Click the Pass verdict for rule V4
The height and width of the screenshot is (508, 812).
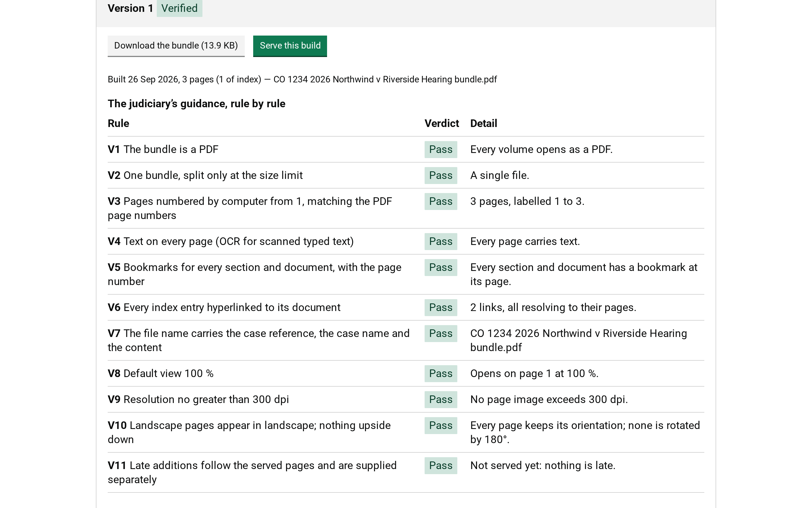[441, 242]
